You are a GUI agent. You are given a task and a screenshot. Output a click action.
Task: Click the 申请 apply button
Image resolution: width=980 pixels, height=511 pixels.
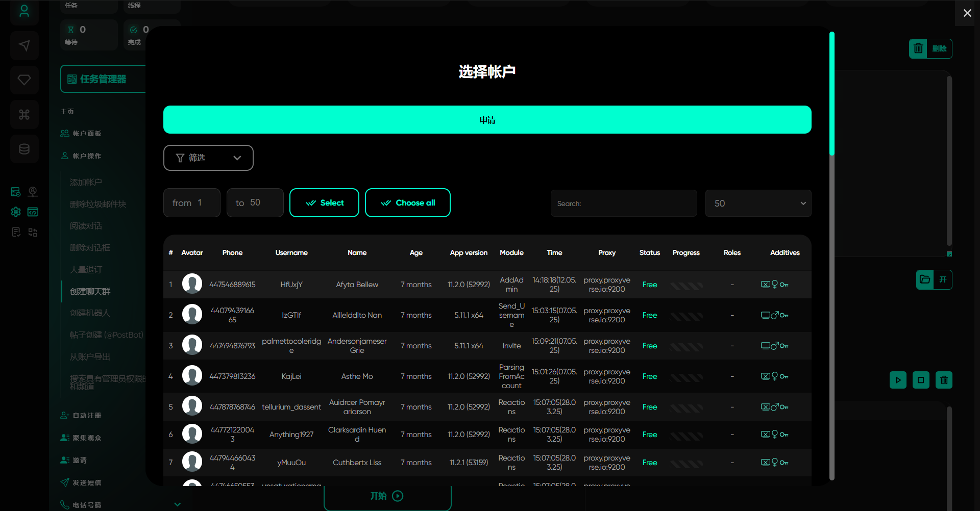click(487, 120)
